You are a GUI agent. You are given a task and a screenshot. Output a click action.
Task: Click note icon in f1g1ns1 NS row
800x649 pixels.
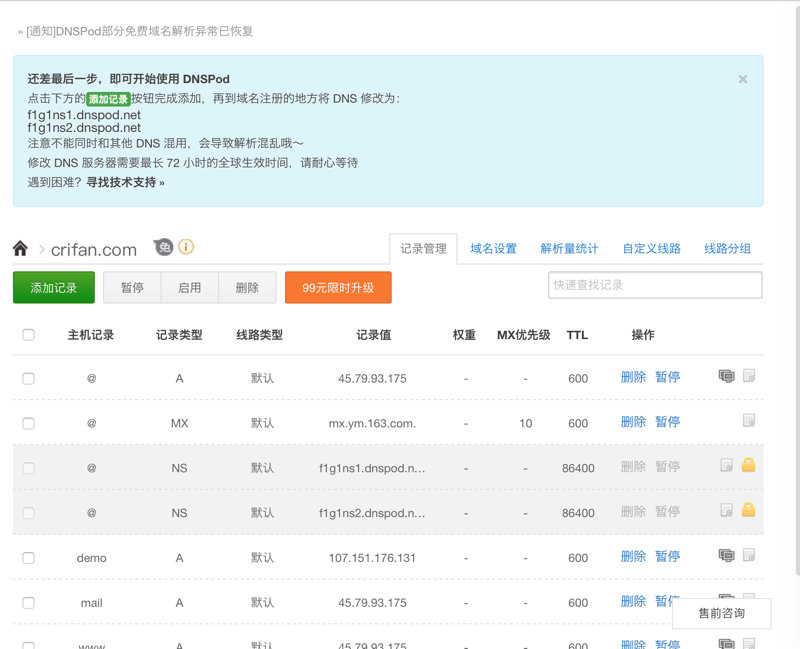(727, 465)
